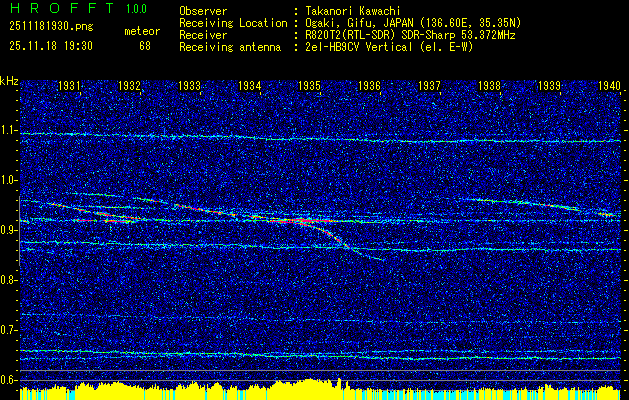Click the 1.1 kHz axis label
The height and width of the screenshot is (400, 629).
pos(9,130)
